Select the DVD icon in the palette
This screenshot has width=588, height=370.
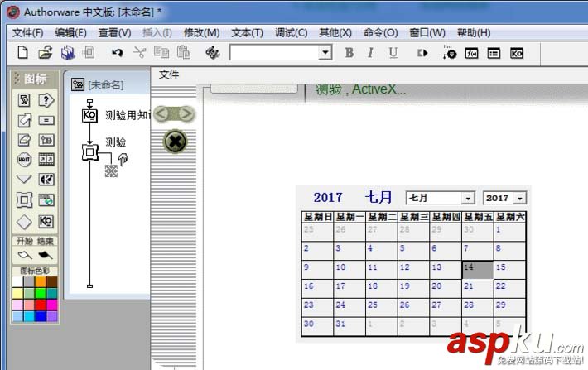click(46, 199)
